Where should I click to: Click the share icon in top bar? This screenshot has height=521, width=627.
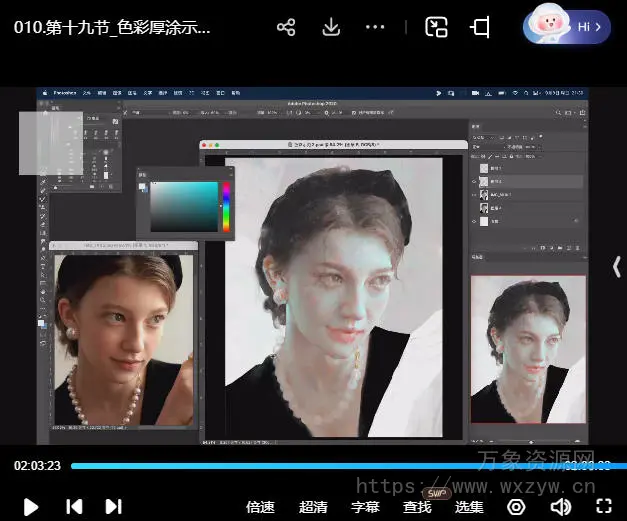[286, 27]
